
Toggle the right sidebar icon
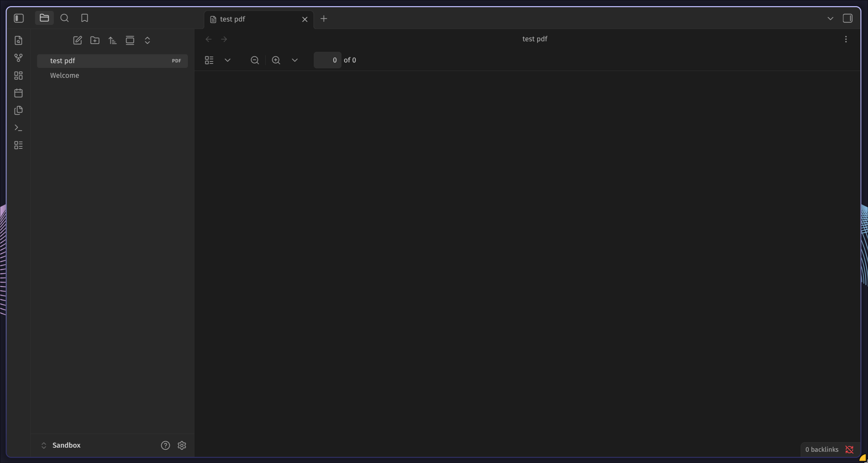coord(848,18)
